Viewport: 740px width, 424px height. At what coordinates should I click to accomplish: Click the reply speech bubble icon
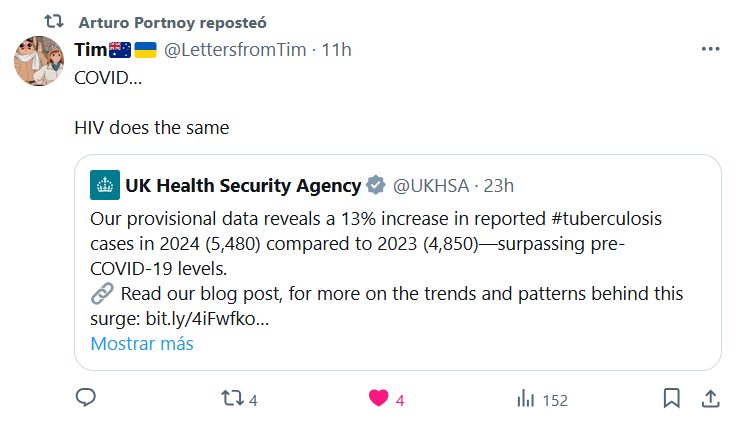pyautogui.click(x=86, y=398)
